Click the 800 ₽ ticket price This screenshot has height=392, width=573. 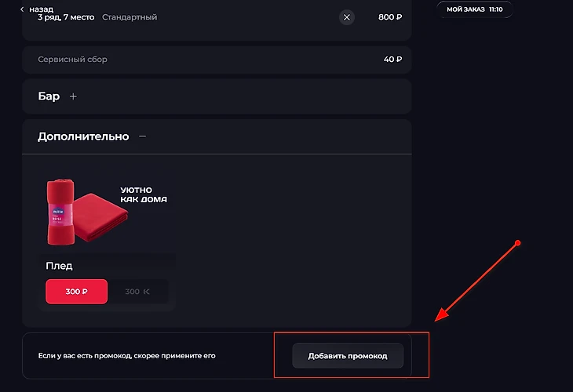390,17
